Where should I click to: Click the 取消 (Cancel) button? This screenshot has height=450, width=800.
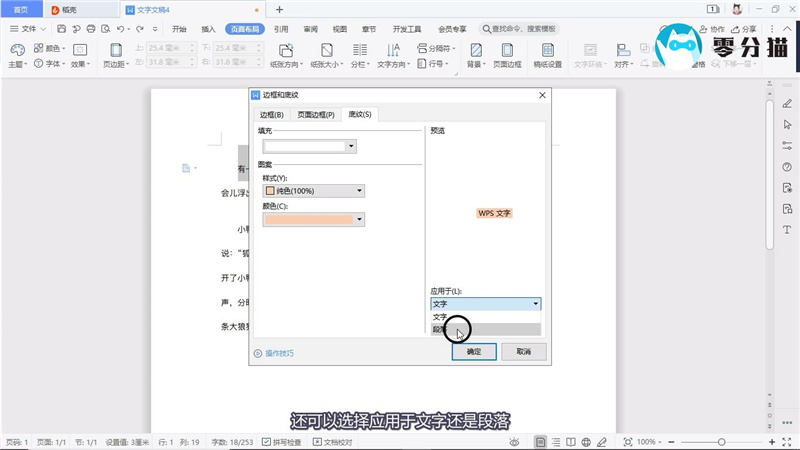tap(523, 352)
